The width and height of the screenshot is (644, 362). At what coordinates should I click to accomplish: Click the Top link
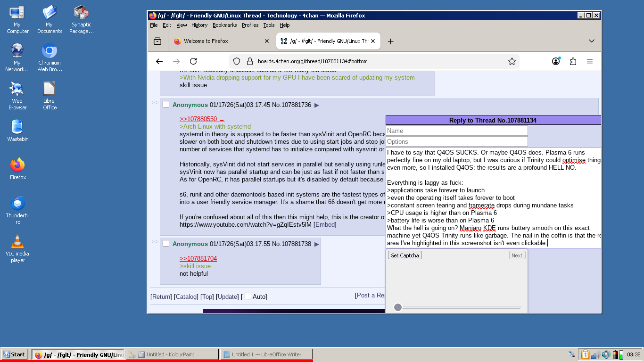click(207, 296)
